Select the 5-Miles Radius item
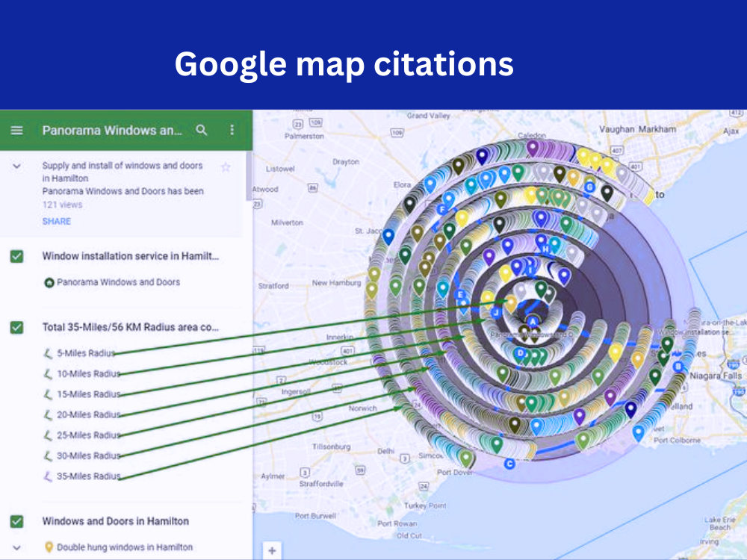This screenshot has width=747, height=560. (x=86, y=353)
